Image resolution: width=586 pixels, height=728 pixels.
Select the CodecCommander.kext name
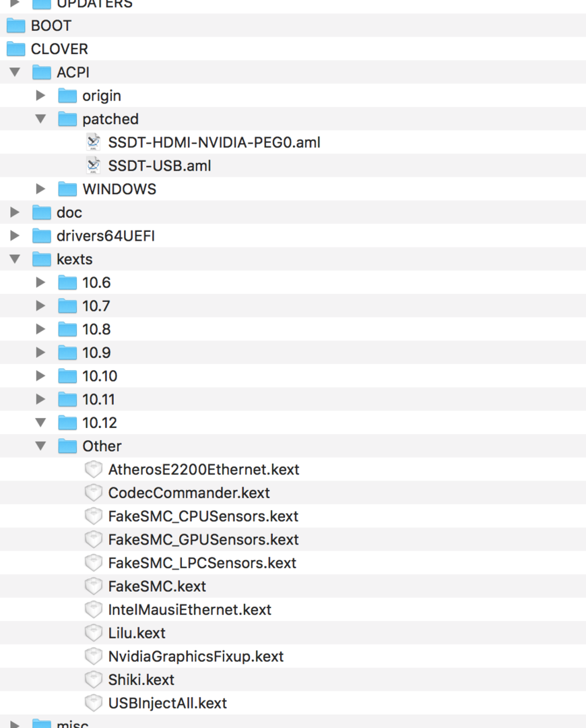pyautogui.click(x=189, y=493)
